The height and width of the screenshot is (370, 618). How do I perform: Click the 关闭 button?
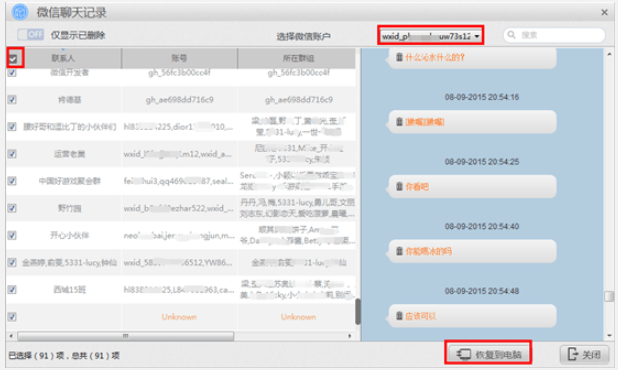[584, 354]
